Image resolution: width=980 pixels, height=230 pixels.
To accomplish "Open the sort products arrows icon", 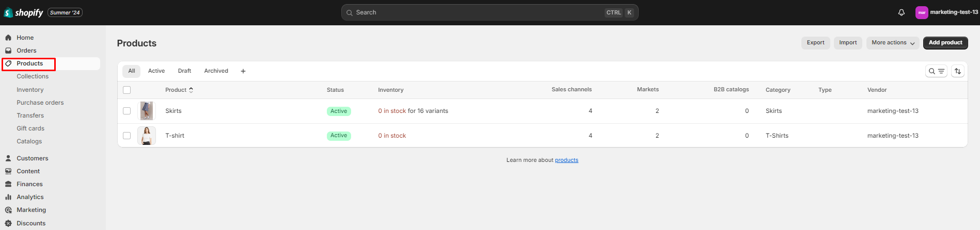I will click(x=958, y=71).
